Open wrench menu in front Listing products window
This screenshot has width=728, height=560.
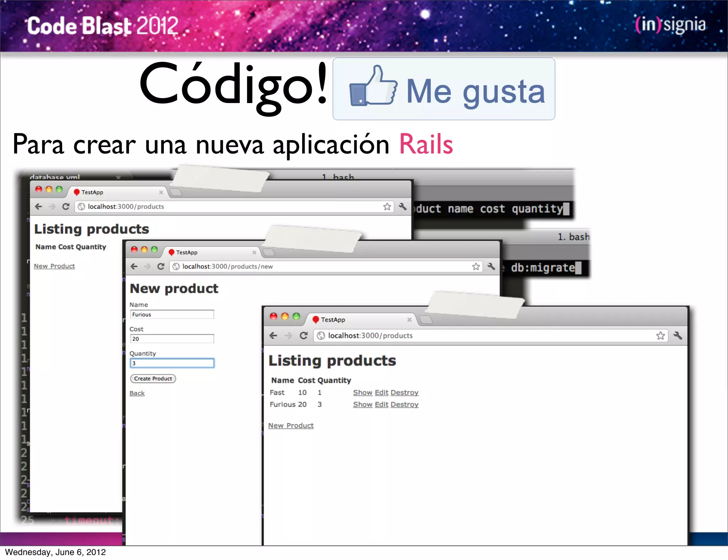coord(678,335)
